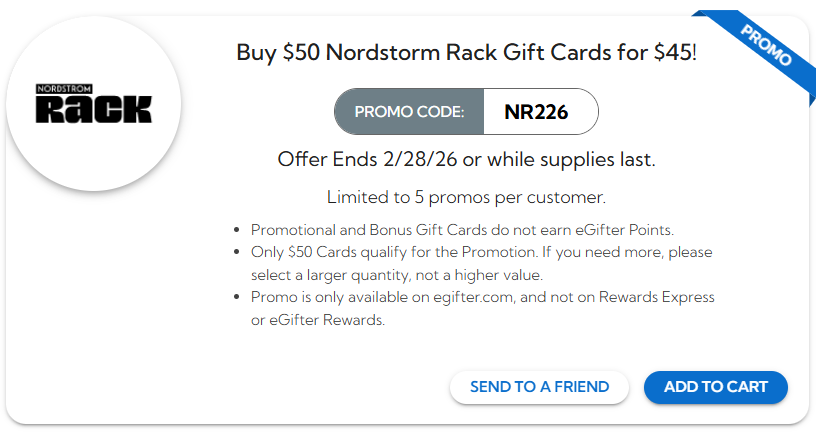Click the first bullet point marker
This screenshot has width=826, height=432.
[235, 230]
